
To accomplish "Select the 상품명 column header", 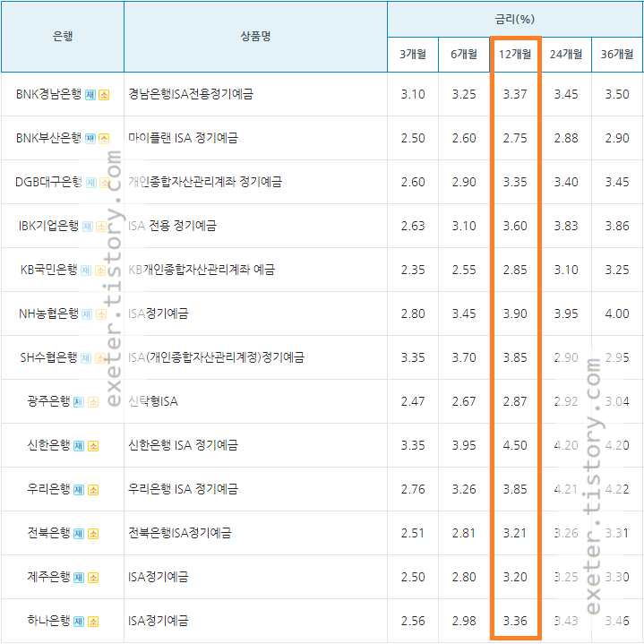I will [255, 37].
